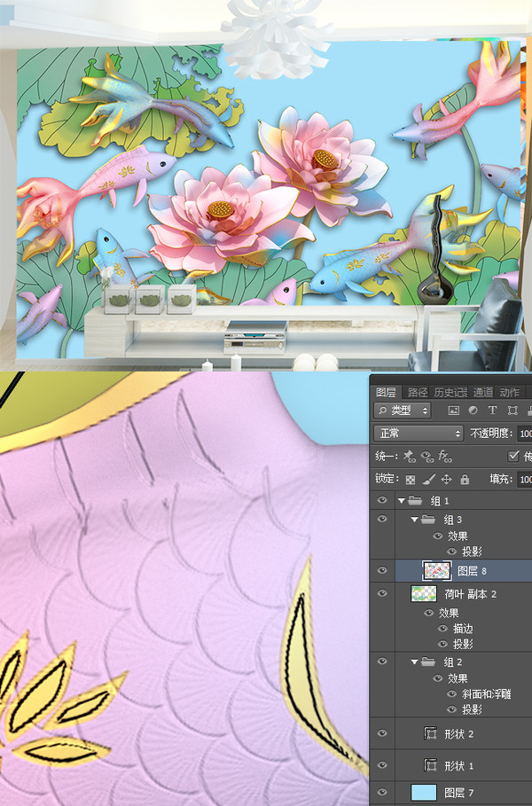The image size is (532, 806).
Task: Filter layers by adjustment layer type
Action: [x=473, y=411]
